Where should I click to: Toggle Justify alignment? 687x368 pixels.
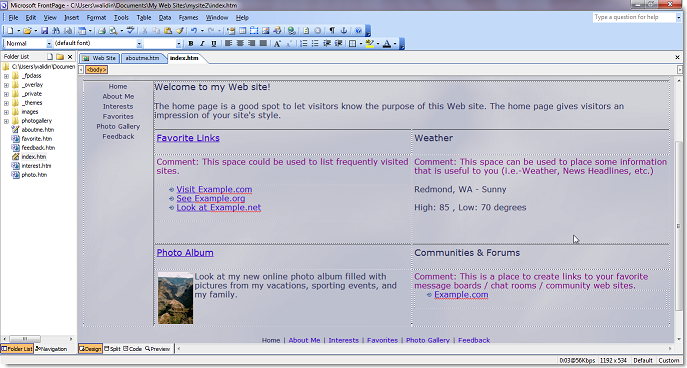(263, 43)
